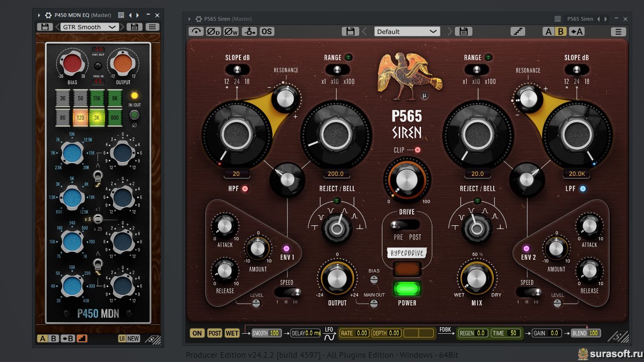Click the orange stair-step icon in P450 MDN
Image resolution: width=644 pixels, height=362 pixels.
(x=82, y=338)
